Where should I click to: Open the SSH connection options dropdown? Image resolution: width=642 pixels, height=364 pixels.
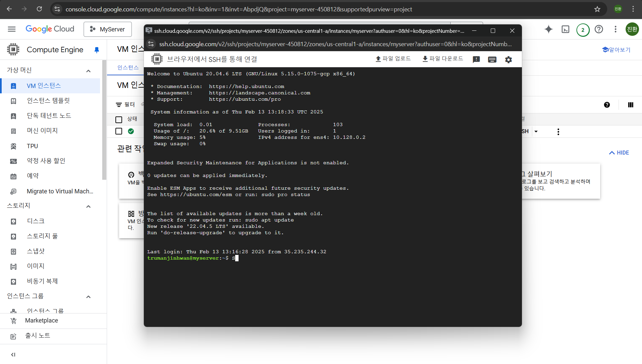[x=536, y=131]
